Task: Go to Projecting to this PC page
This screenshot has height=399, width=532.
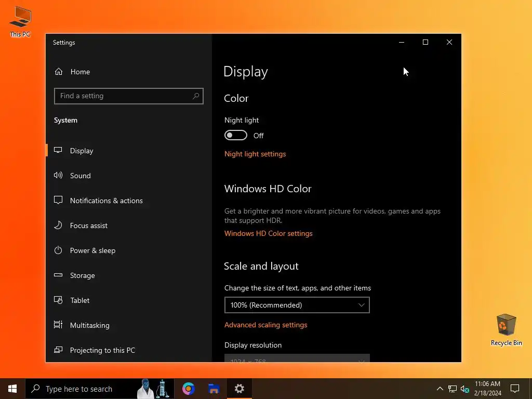Action: point(129,350)
